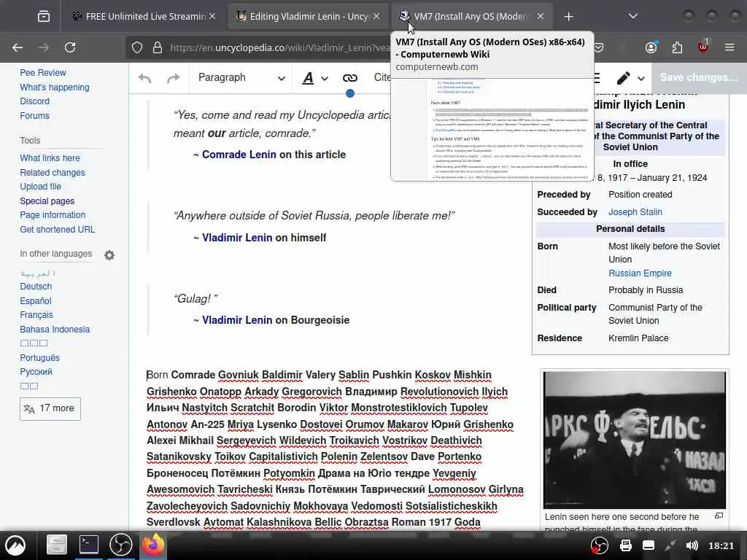Open the Pee Review sidebar link
The image size is (747, 560).
click(x=43, y=73)
